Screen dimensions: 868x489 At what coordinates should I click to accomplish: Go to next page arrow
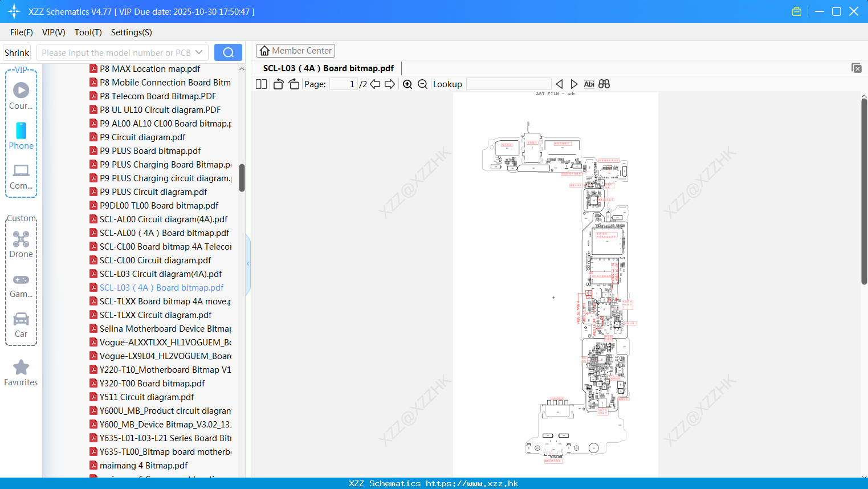pyautogui.click(x=390, y=84)
